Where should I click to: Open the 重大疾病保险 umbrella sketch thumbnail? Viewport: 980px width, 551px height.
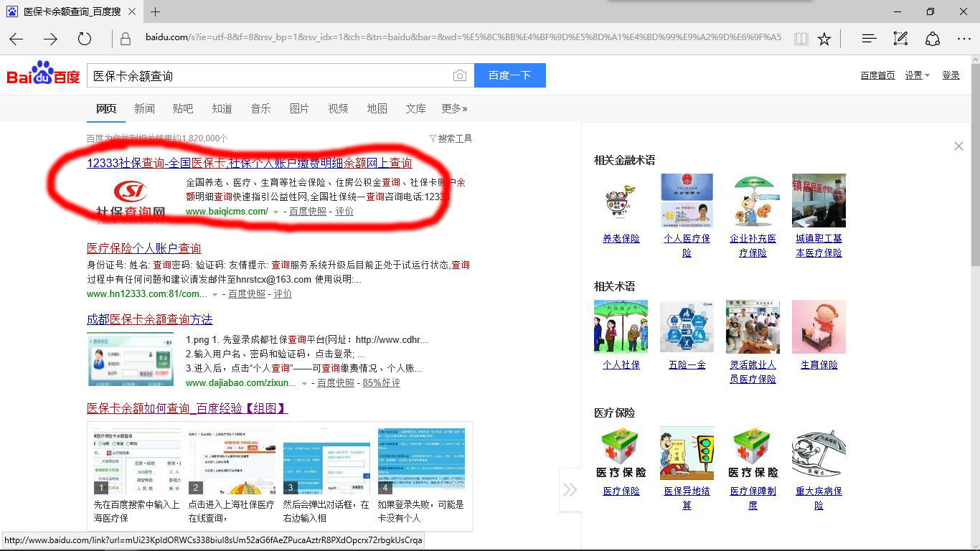pyautogui.click(x=819, y=453)
